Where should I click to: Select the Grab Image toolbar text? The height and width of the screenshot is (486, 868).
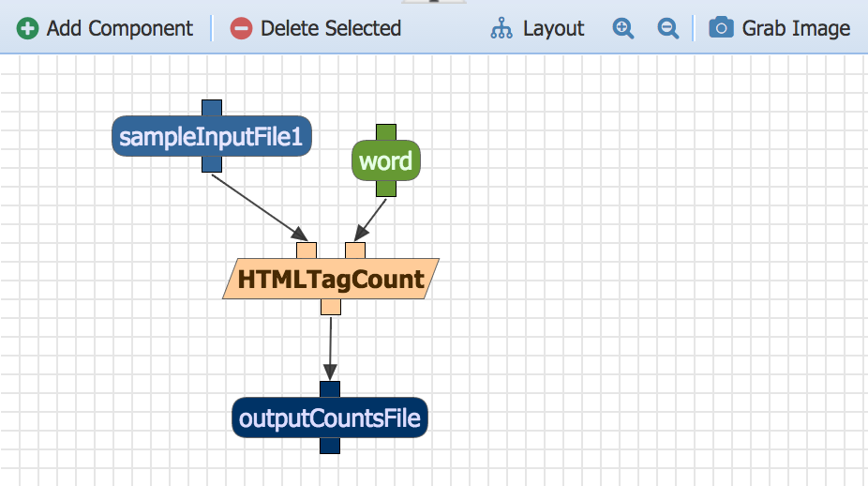tap(796, 28)
